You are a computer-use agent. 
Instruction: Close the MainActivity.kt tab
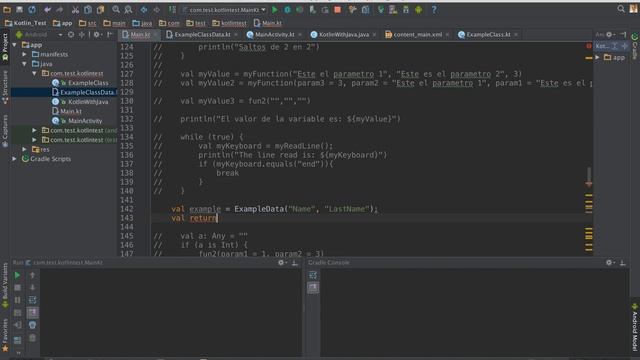[x=300, y=35]
